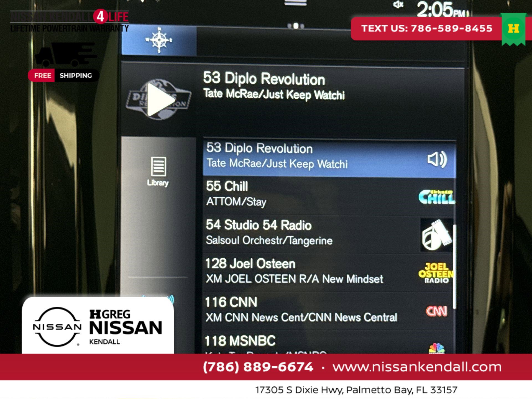Tap the Joel Osteen Radio logo

coord(436,273)
